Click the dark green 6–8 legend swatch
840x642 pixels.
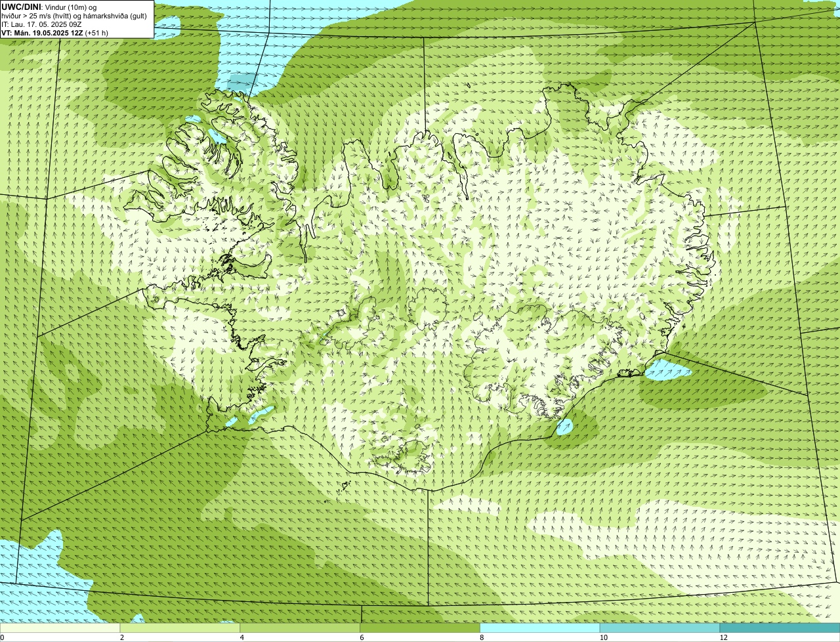coord(421,628)
